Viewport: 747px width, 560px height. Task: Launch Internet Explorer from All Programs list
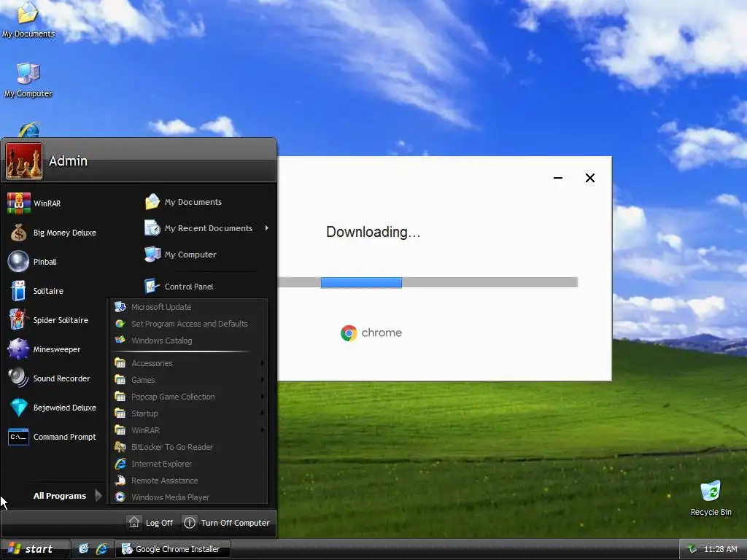[x=153, y=463]
